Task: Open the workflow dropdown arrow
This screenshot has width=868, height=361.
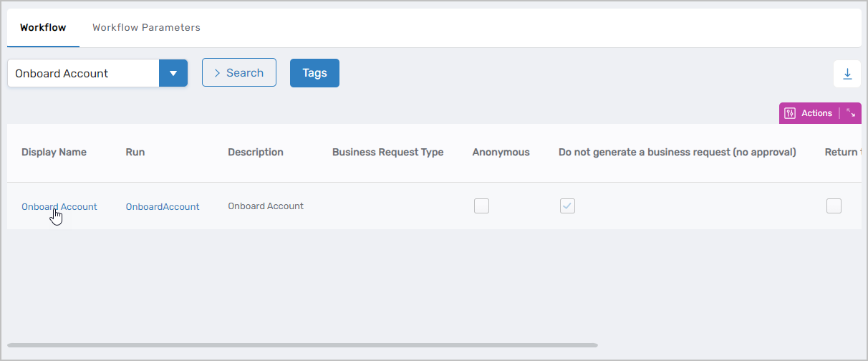Action: tap(173, 73)
